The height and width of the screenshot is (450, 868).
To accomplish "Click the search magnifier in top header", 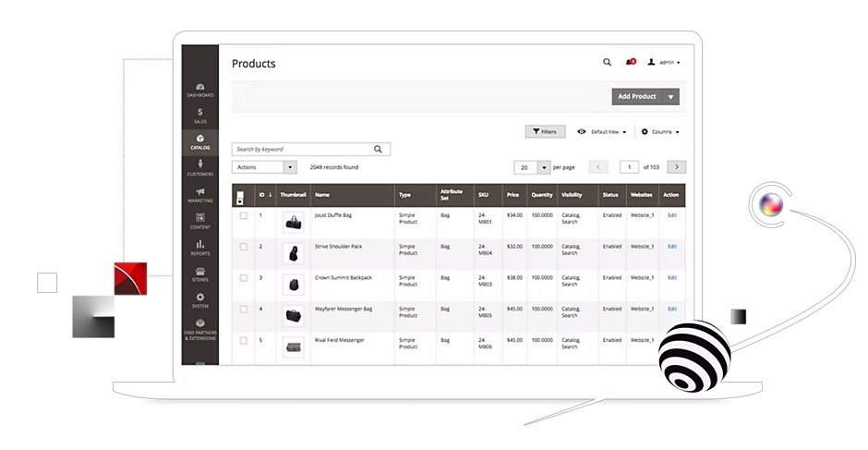I will tap(607, 63).
